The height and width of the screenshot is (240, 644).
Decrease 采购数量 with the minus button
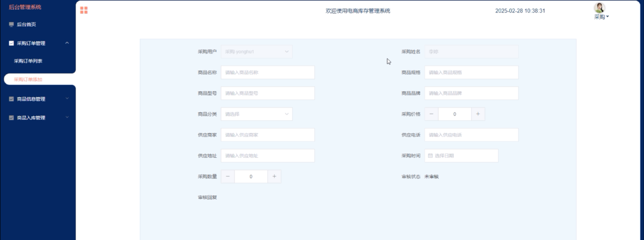228,177
